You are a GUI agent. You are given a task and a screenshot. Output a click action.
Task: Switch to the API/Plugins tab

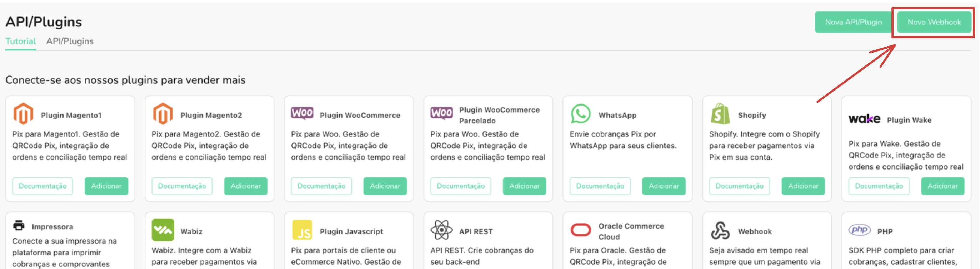[70, 41]
